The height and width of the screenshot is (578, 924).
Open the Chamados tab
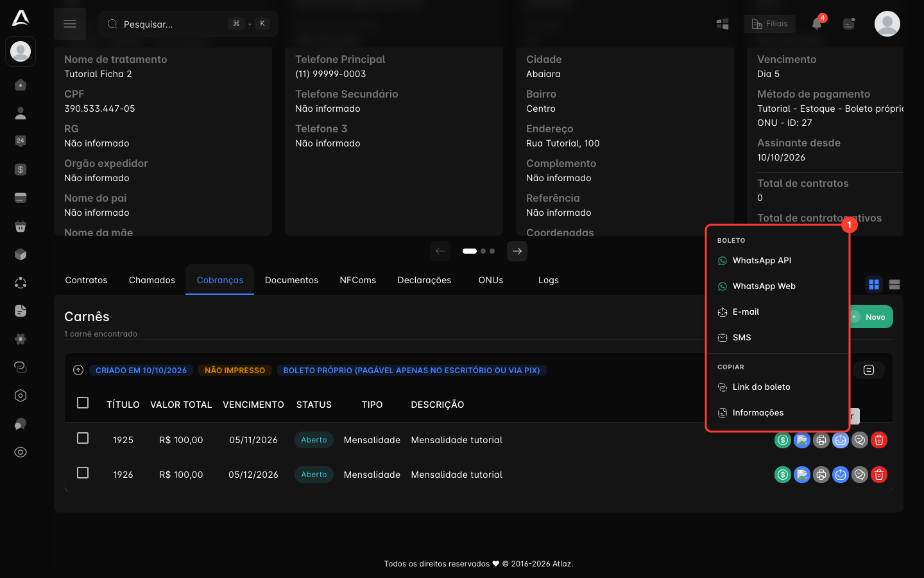[x=152, y=280]
